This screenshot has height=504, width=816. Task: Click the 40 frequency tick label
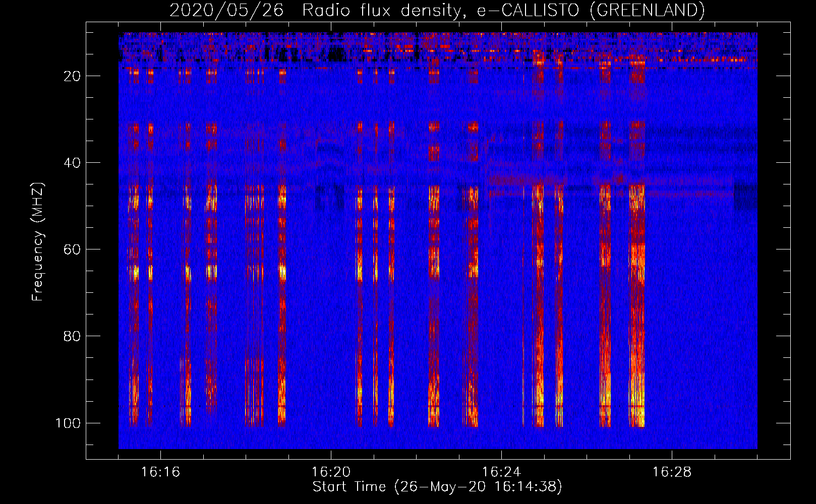[x=72, y=163]
